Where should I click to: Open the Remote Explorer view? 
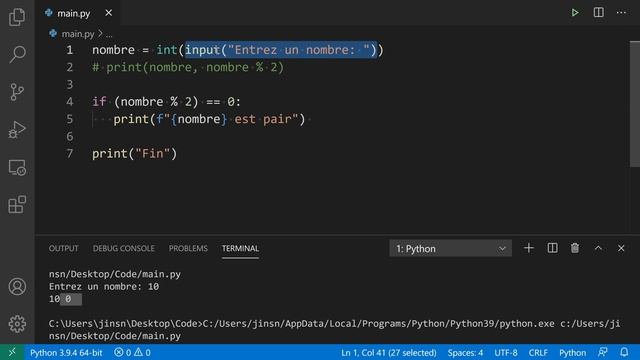click(x=17, y=167)
